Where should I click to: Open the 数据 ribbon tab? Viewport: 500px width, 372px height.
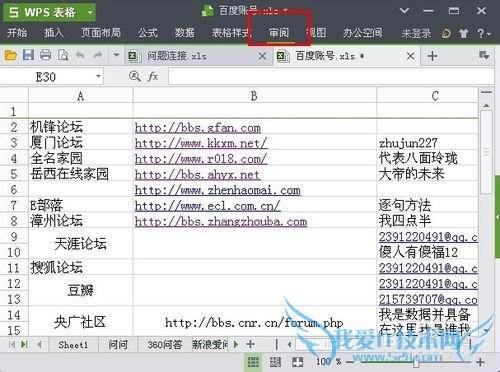(x=184, y=33)
